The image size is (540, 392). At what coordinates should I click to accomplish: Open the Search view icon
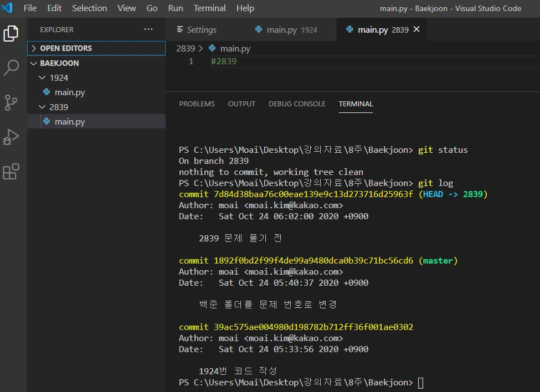click(x=11, y=68)
